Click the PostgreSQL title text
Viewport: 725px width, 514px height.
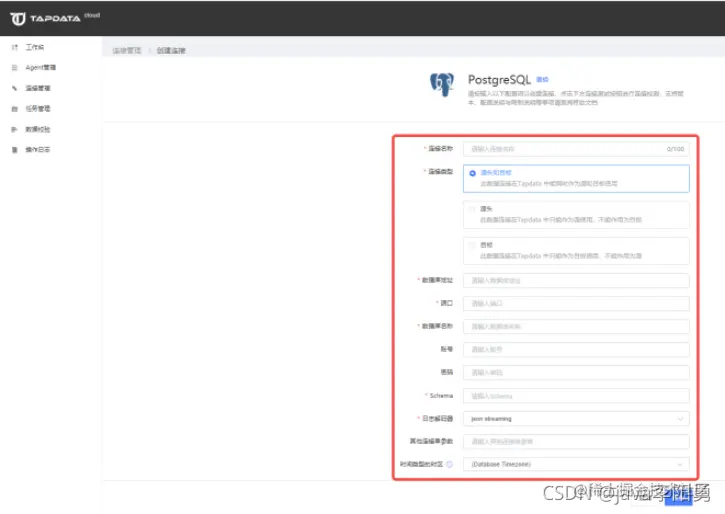[x=499, y=80]
